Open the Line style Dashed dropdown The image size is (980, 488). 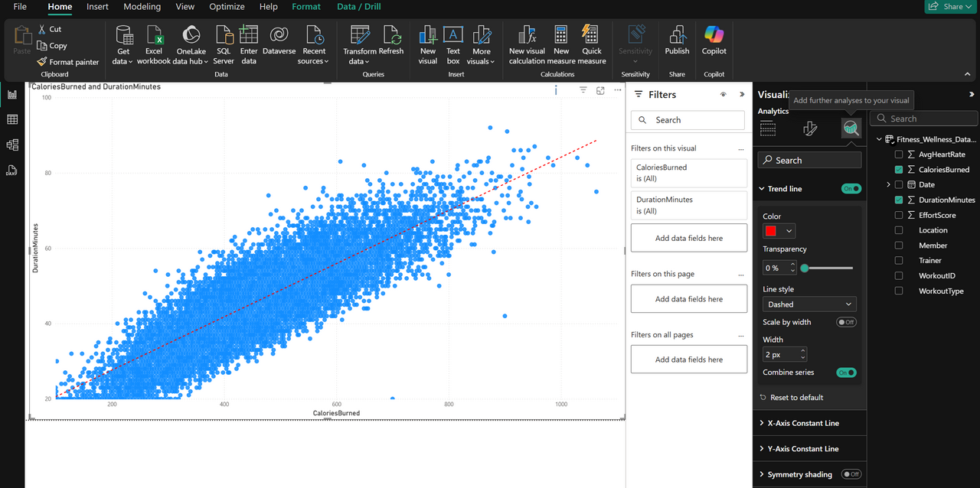[809, 304]
